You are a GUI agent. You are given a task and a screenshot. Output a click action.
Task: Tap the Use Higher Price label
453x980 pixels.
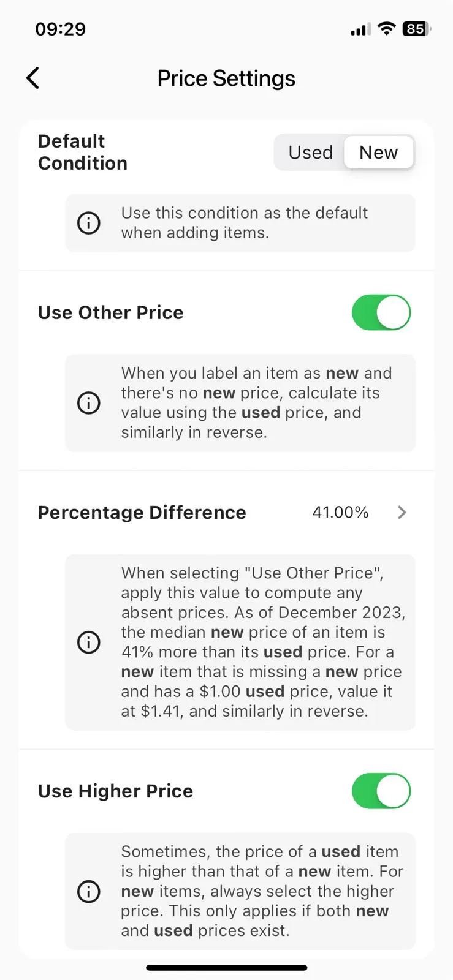pos(115,791)
